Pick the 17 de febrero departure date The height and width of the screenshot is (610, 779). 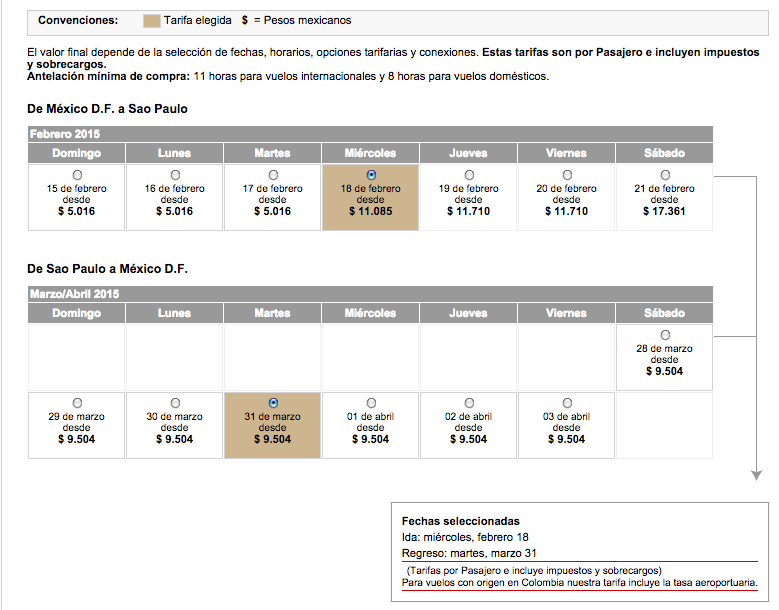pos(273,175)
